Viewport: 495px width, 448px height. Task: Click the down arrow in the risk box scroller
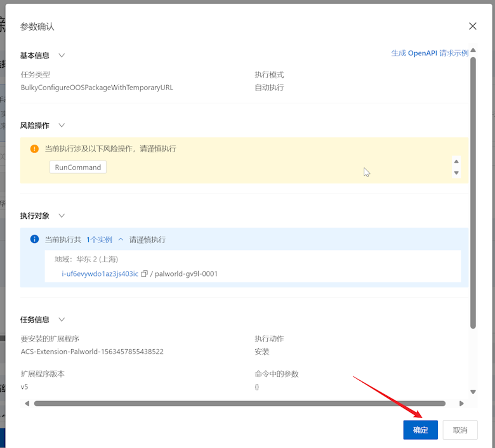coord(456,173)
